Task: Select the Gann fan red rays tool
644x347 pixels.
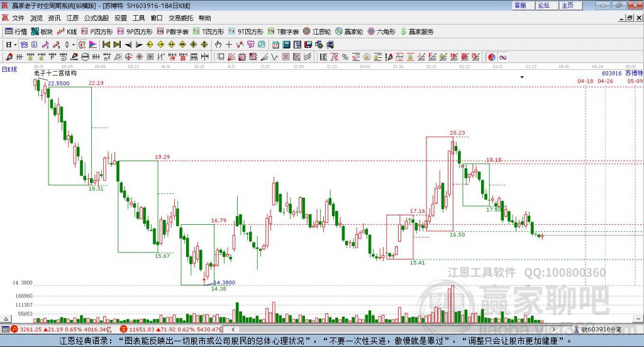Action: point(231,57)
